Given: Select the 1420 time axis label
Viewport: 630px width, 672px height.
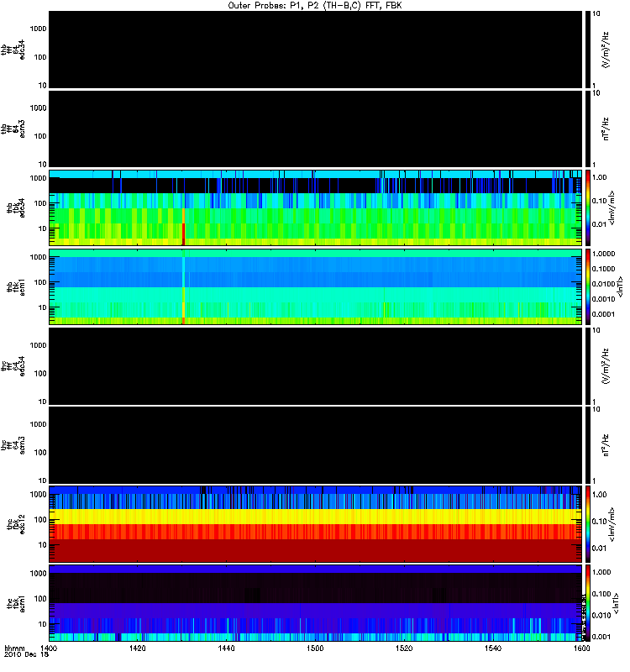Looking at the screenshot, I should tap(137, 648).
